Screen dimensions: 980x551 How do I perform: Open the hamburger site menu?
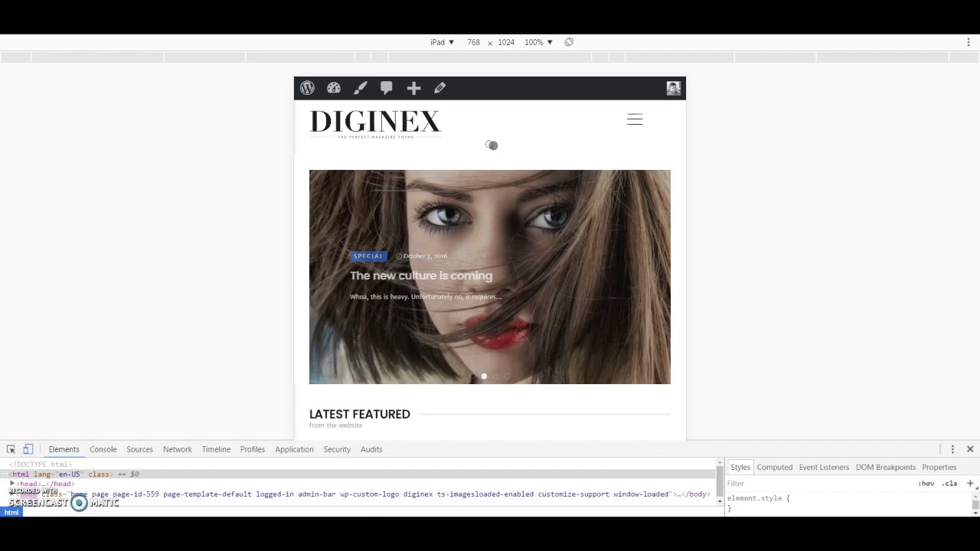(x=635, y=119)
